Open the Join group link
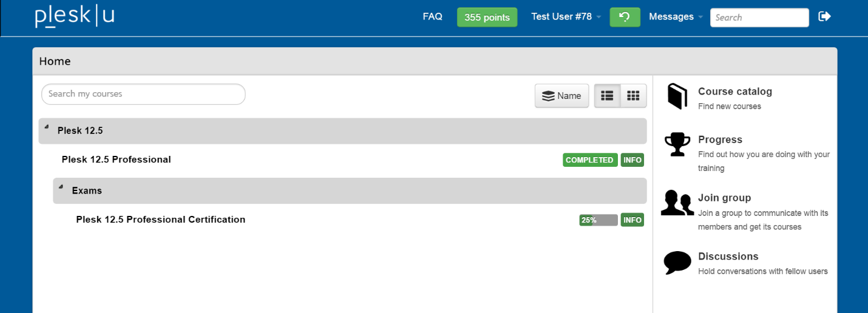 tap(725, 198)
